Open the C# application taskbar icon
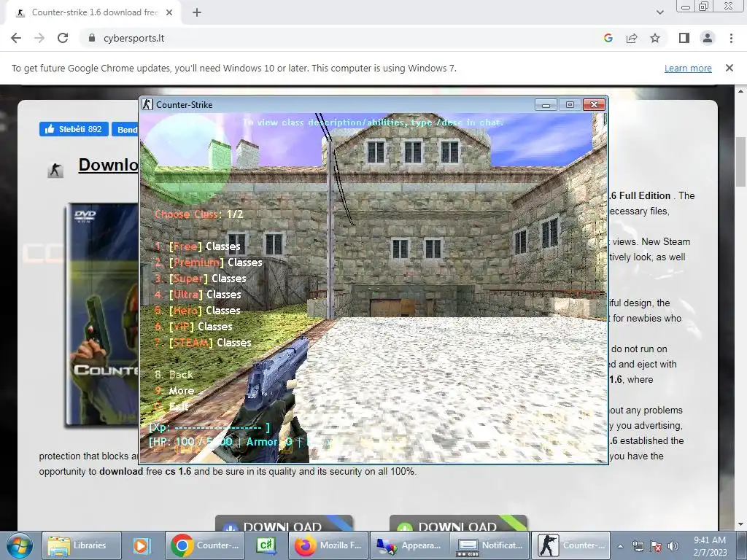 266,545
